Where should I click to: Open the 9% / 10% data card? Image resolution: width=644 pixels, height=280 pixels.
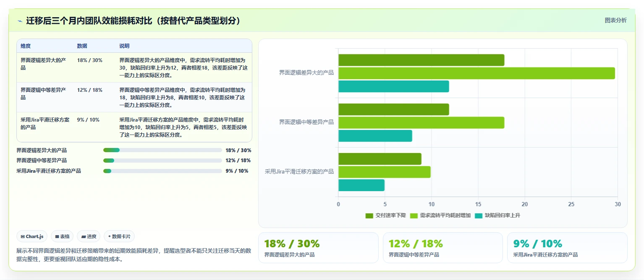point(567,248)
